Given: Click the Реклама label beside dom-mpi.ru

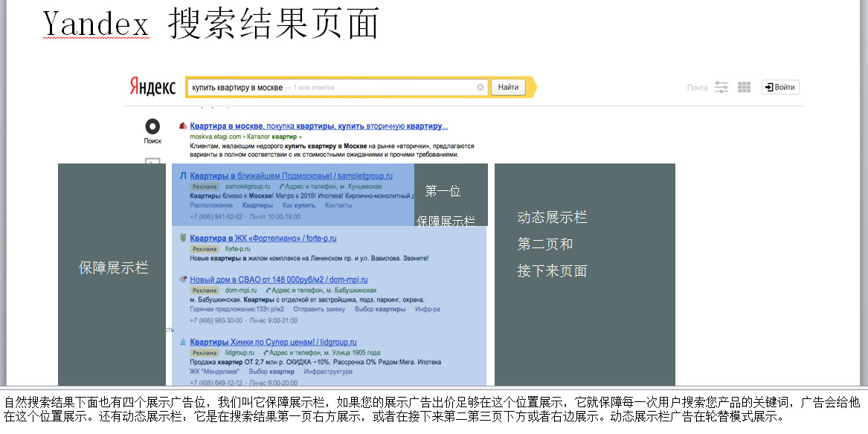Looking at the screenshot, I should 205,291.
